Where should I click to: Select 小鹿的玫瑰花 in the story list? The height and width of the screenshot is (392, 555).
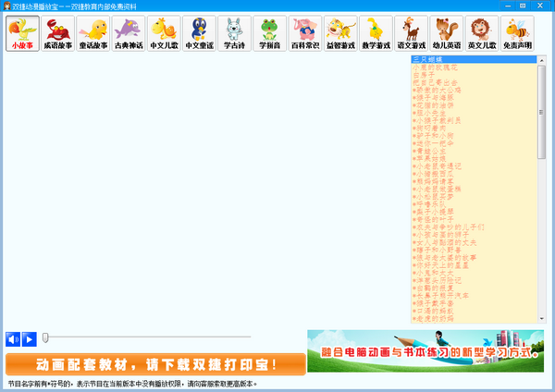pyautogui.click(x=474, y=67)
